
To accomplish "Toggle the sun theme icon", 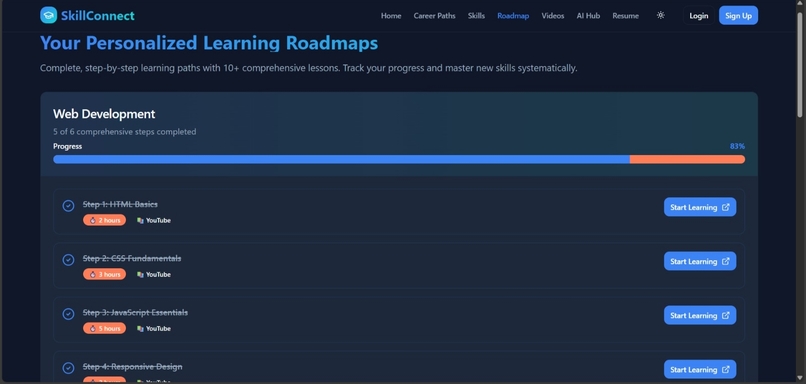I will (x=661, y=15).
